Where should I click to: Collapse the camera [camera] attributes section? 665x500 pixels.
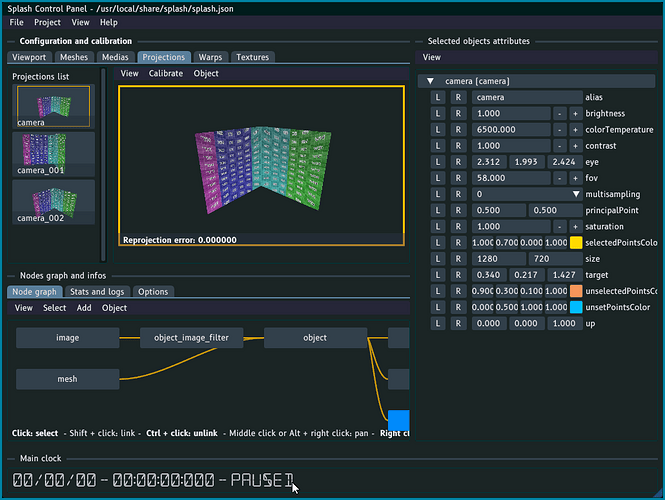(430, 81)
